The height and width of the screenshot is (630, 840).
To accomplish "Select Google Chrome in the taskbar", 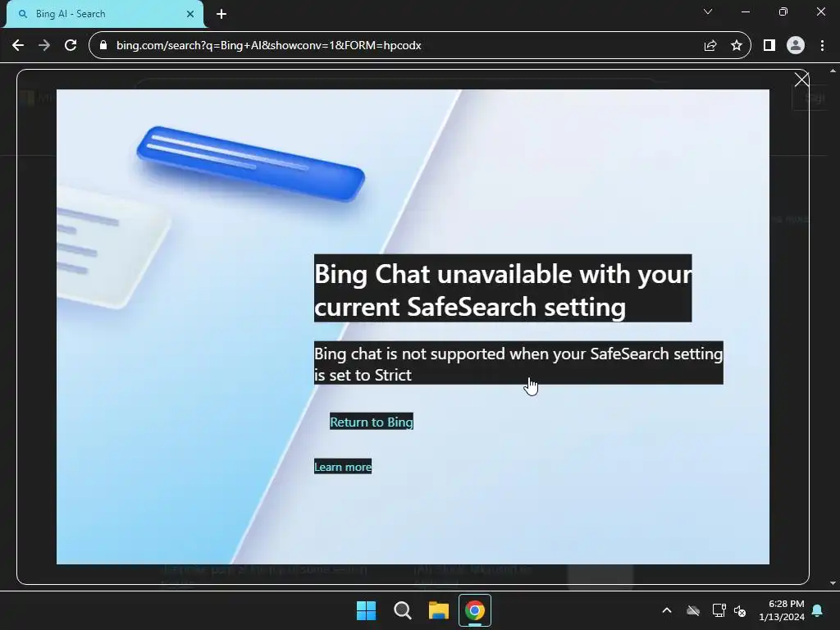I will pyautogui.click(x=475, y=610).
